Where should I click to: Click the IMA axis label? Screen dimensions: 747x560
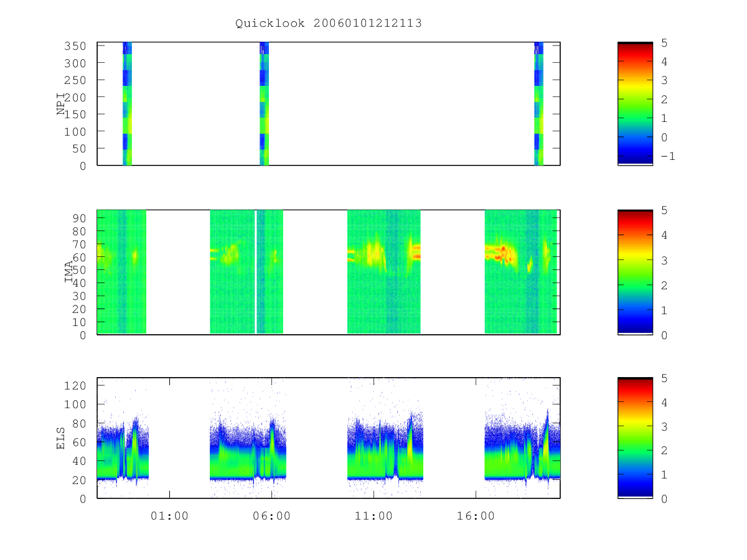69,271
